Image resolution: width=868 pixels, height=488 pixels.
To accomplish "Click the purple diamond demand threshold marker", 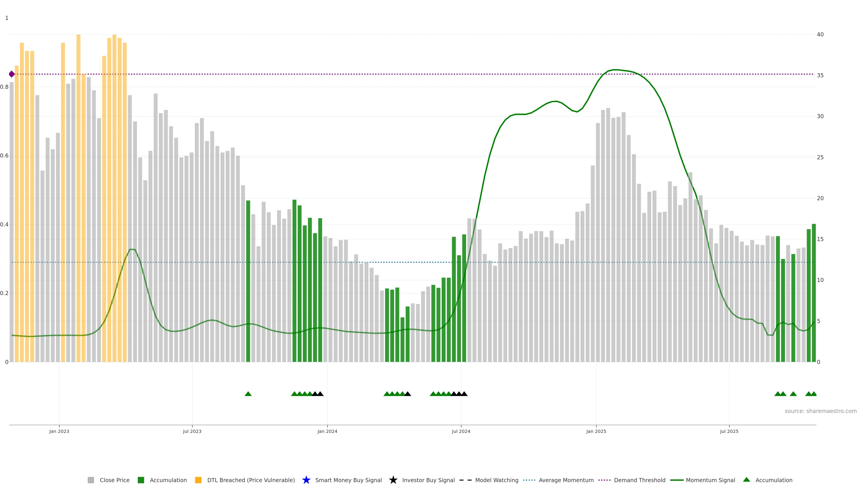I will [12, 74].
